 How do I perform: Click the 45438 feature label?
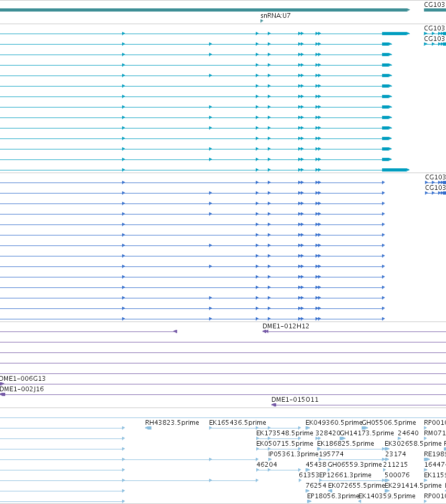(x=316, y=465)
